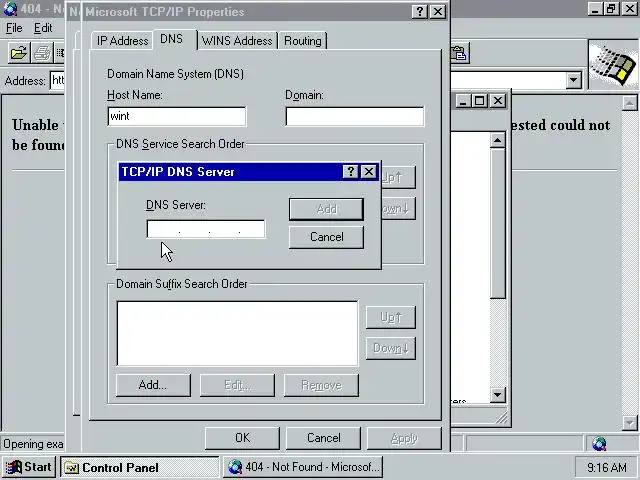Screen dimensions: 640x480
Task: Close the TCP/IP DNS Server dialog
Action: [369, 172]
